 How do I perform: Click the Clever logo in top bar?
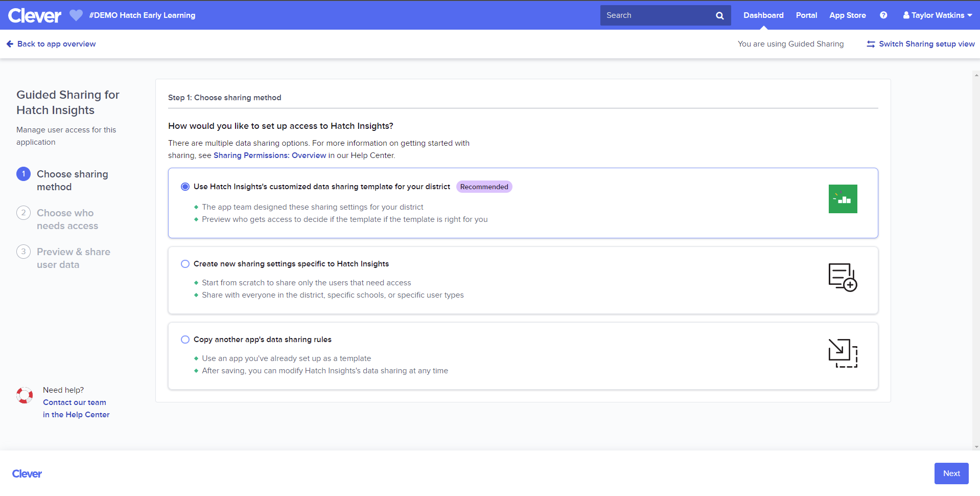(x=35, y=15)
